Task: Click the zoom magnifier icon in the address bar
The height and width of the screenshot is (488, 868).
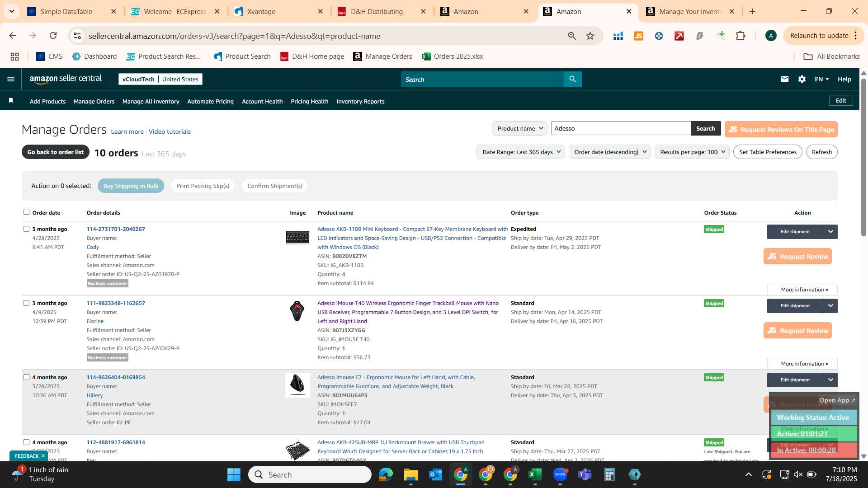Action: [x=572, y=36]
